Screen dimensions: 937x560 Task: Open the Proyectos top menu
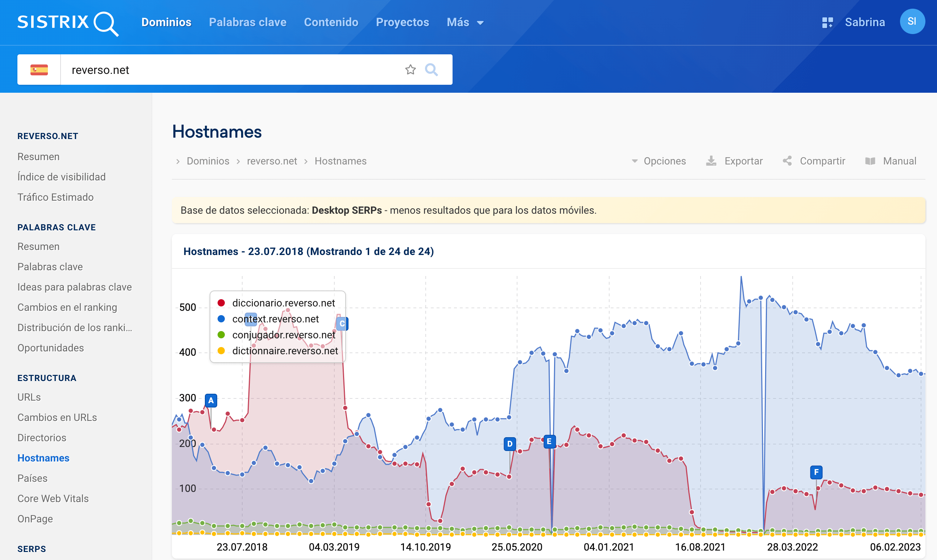[402, 22]
